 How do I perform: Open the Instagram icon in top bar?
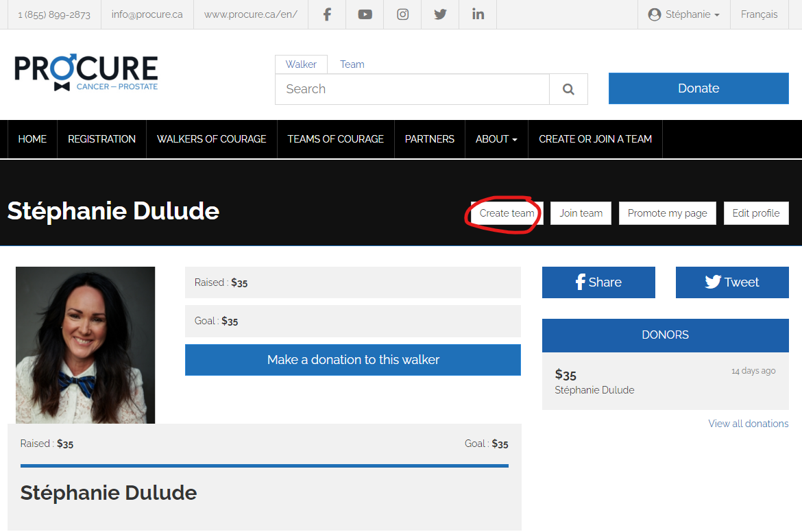(403, 14)
